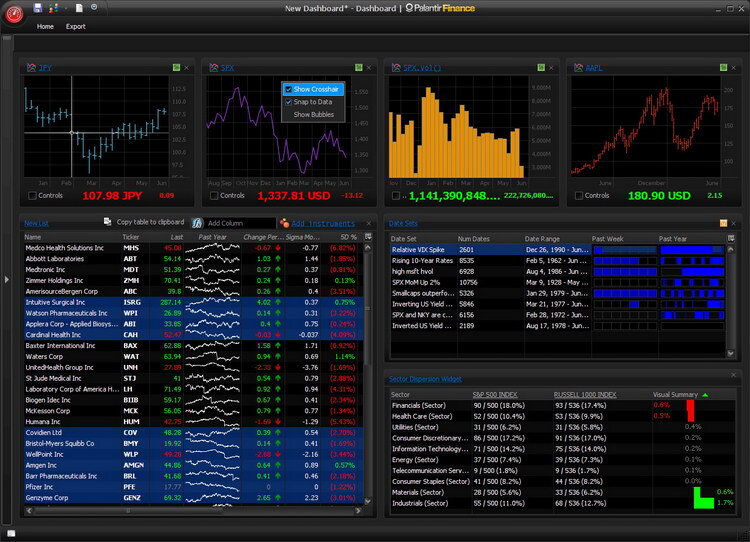Focus the Add Column input field
The height and width of the screenshot is (542, 750).
pyautogui.click(x=240, y=223)
